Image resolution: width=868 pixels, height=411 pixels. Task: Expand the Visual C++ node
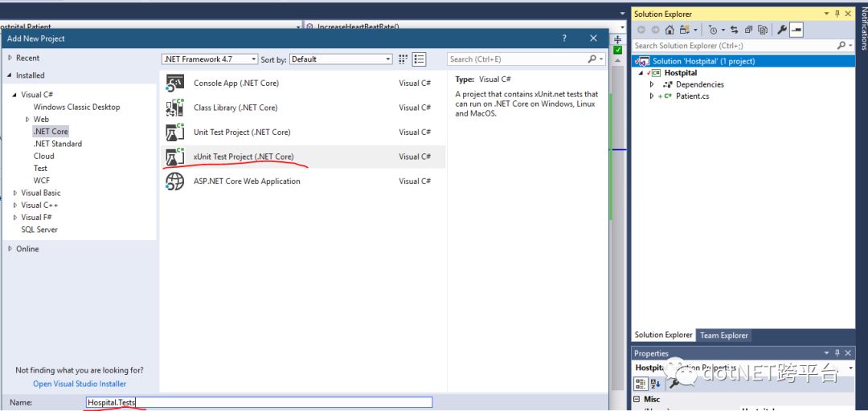15,205
